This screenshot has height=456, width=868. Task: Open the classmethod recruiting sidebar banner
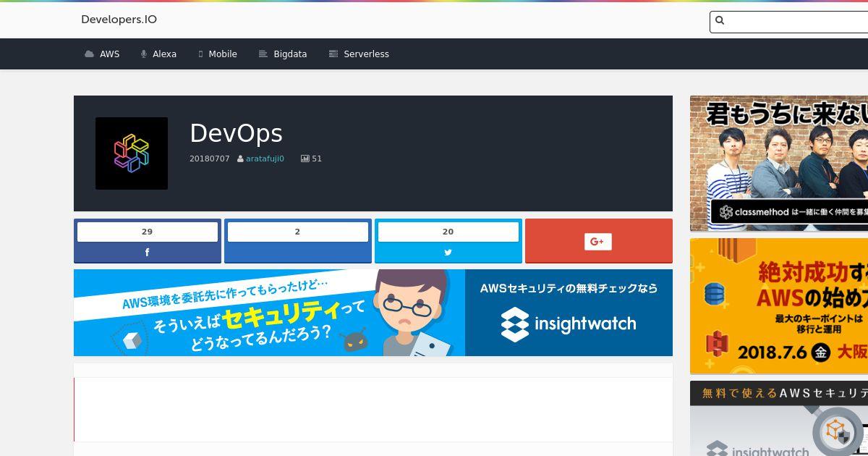779,164
